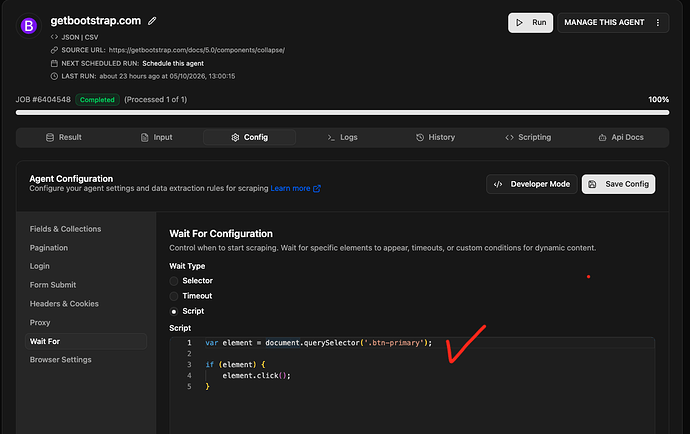This screenshot has width=690, height=434.
Task: Click the 100% progress value
Action: click(x=658, y=99)
